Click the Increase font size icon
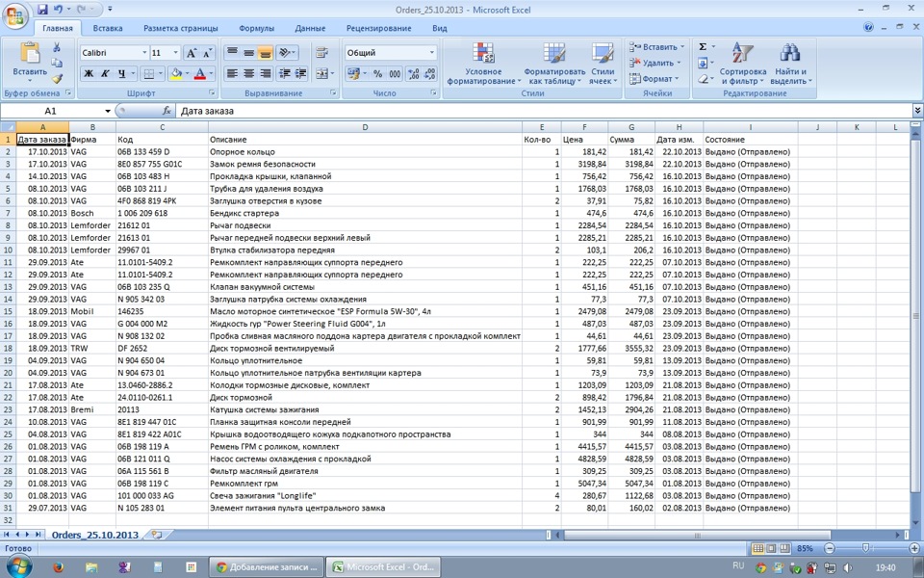Screen dimensions: 924x578 pyautogui.click(x=192, y=53)
